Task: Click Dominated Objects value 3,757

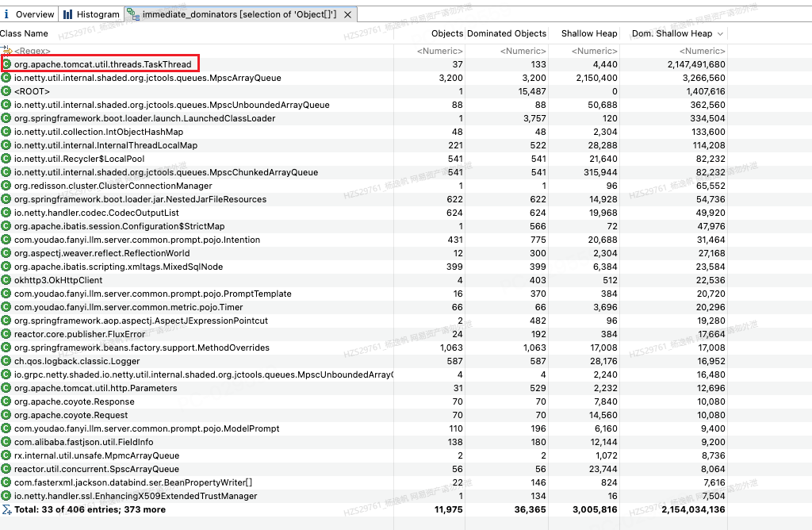Action: click(534, 118)
